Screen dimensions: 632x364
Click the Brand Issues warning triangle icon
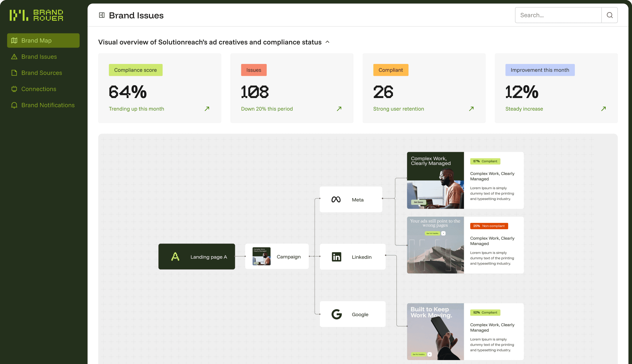14,56
